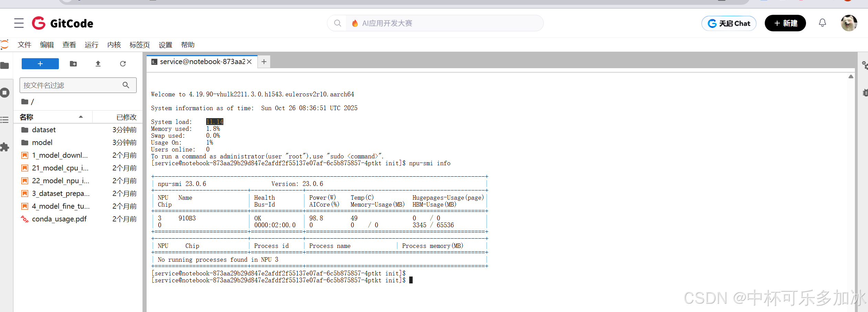Open the 内核 menu
Image resolution: width=868 pixels, height=312 pixels.
tap(114, 45)
